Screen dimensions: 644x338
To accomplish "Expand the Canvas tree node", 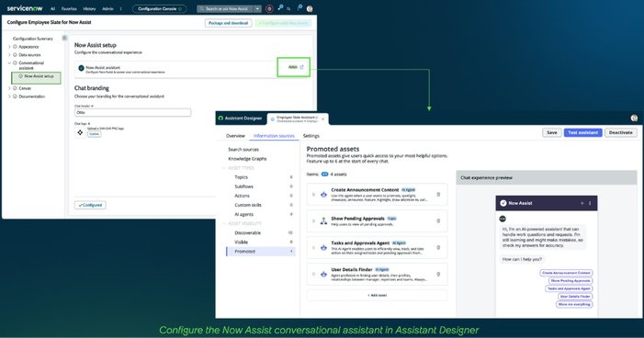I will coord(9,88).
